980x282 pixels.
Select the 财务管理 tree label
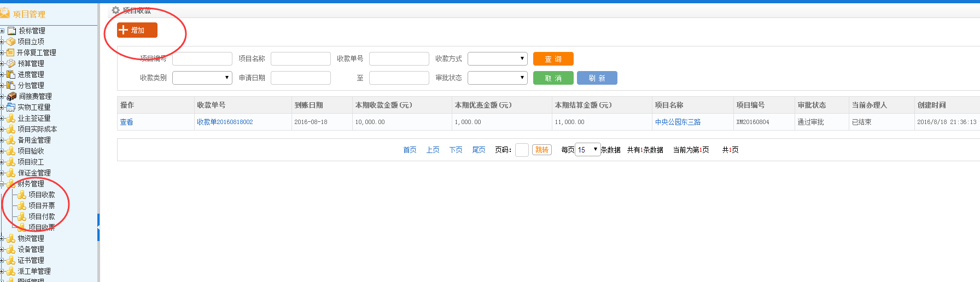click(31, 184)
